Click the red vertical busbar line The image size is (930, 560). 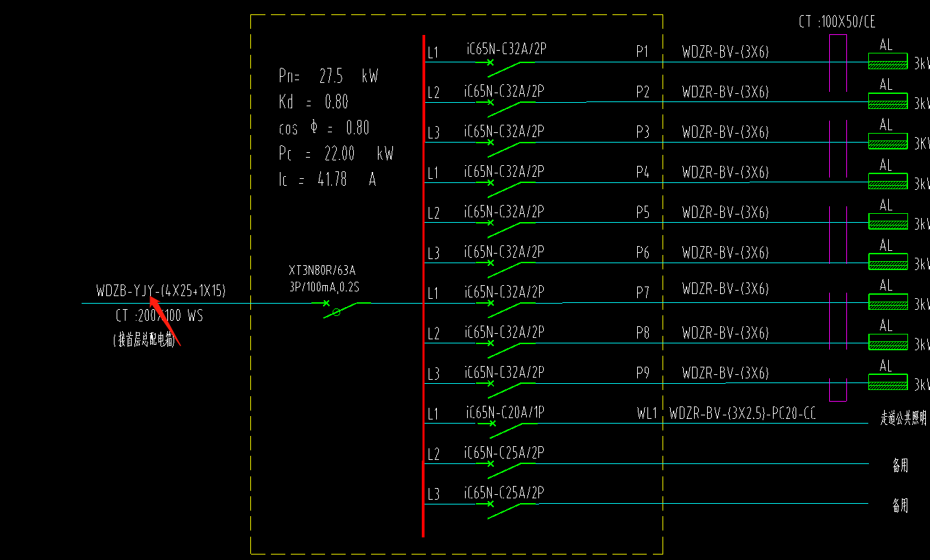pos(424,286)
